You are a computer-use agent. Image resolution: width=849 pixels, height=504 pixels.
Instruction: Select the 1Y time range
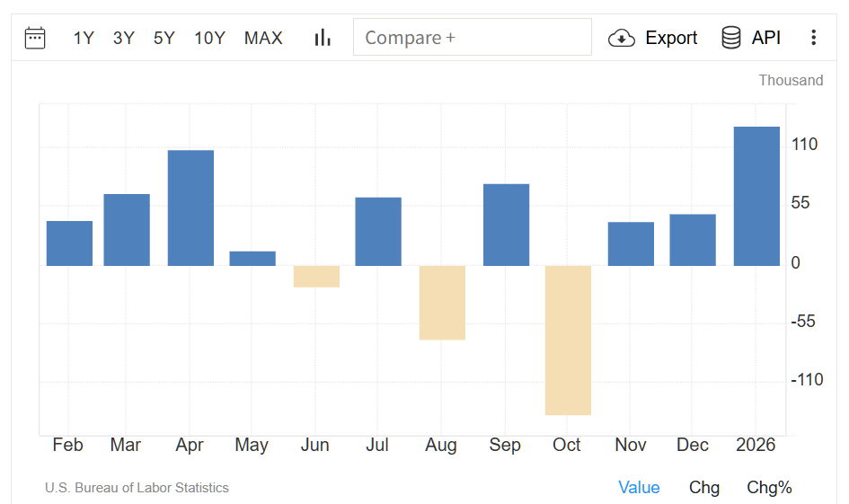tap(84, 38)
